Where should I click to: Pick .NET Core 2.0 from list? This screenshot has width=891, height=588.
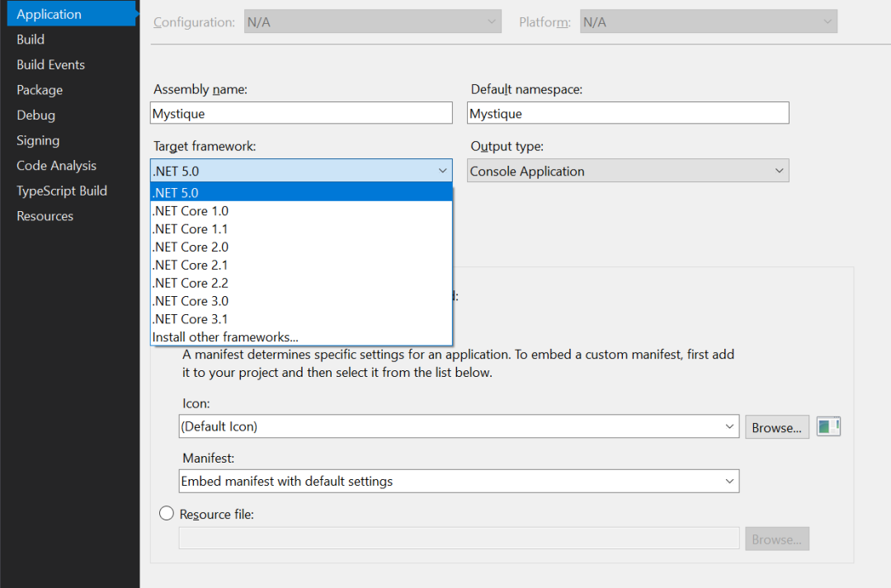click(301, 247)
